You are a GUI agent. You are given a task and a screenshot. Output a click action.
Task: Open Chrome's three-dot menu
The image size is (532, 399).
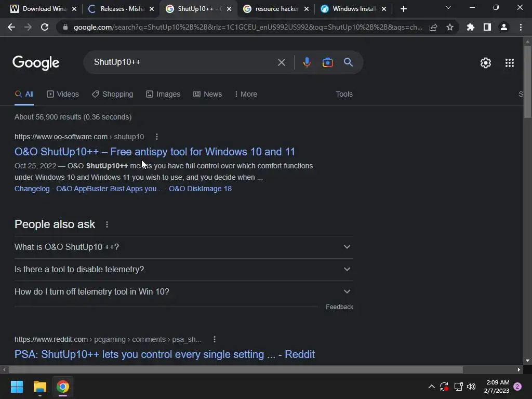(521, 27)
